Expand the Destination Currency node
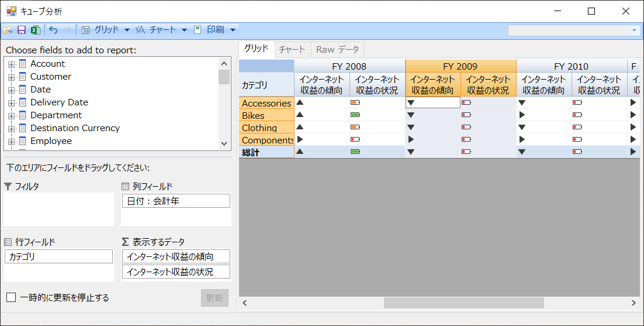This screenshot has height=326, width=644. coord(11,129)
